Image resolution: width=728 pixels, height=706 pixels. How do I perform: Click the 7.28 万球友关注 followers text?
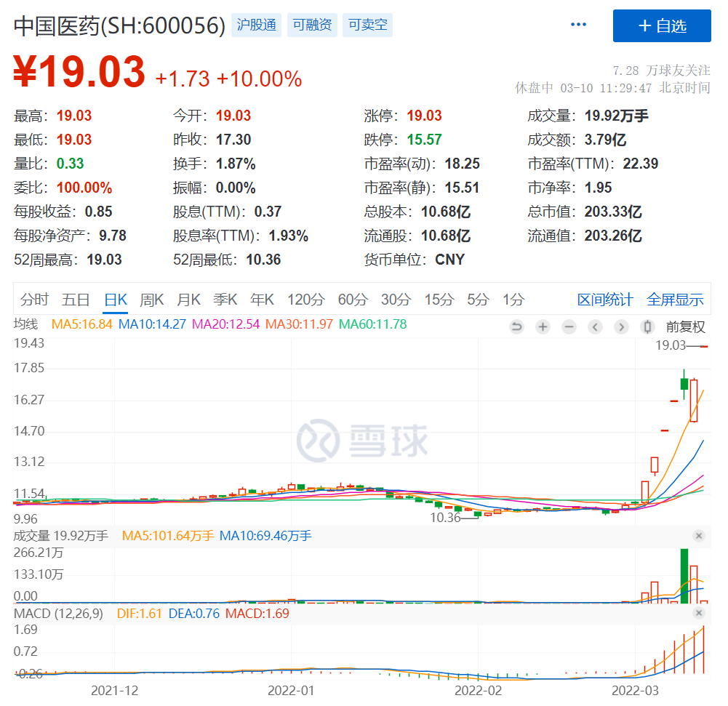click(x=661, y=71)
